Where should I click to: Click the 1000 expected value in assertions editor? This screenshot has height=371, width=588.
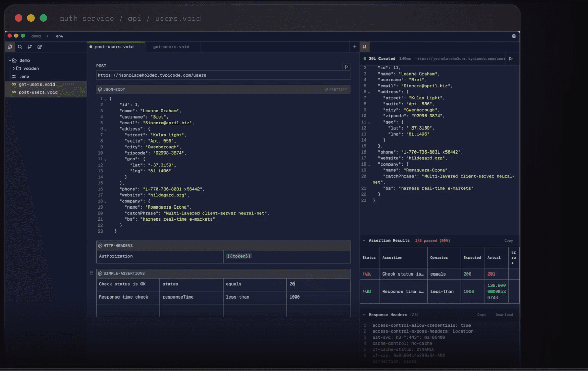[318, 297]
